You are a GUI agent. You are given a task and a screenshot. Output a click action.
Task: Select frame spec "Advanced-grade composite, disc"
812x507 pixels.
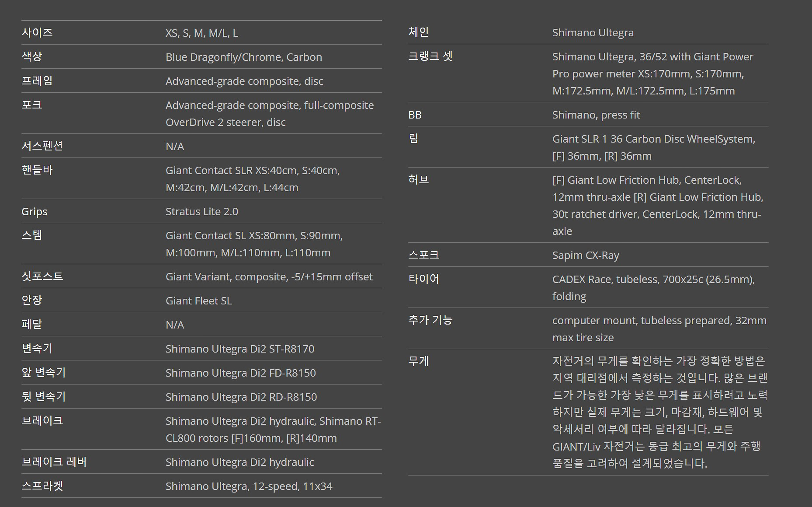pos(244,81)
